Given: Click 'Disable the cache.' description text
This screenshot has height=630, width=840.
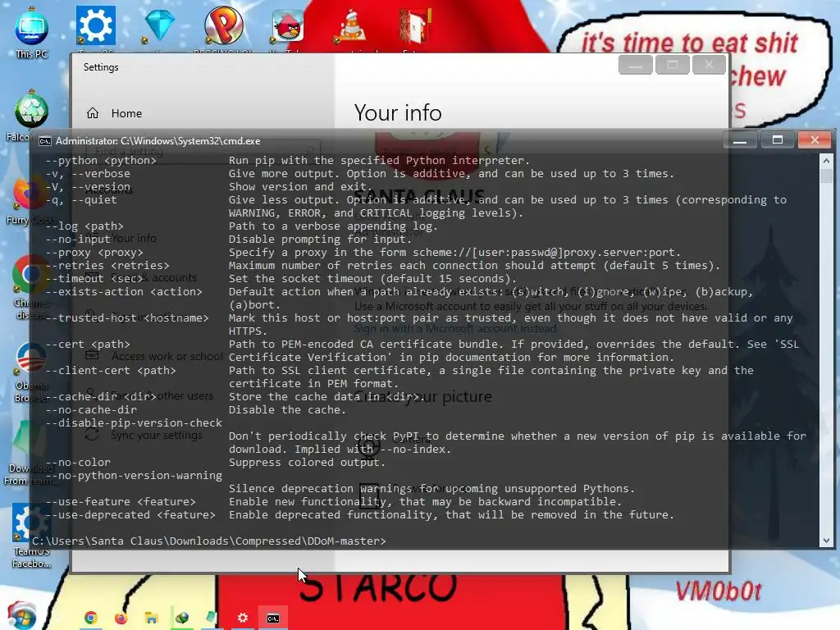Looking at the screenshot, I should [288, 410].
